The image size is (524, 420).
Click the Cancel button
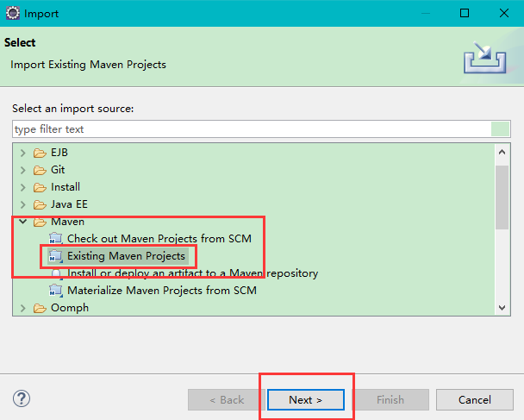(x=475, y=399)
